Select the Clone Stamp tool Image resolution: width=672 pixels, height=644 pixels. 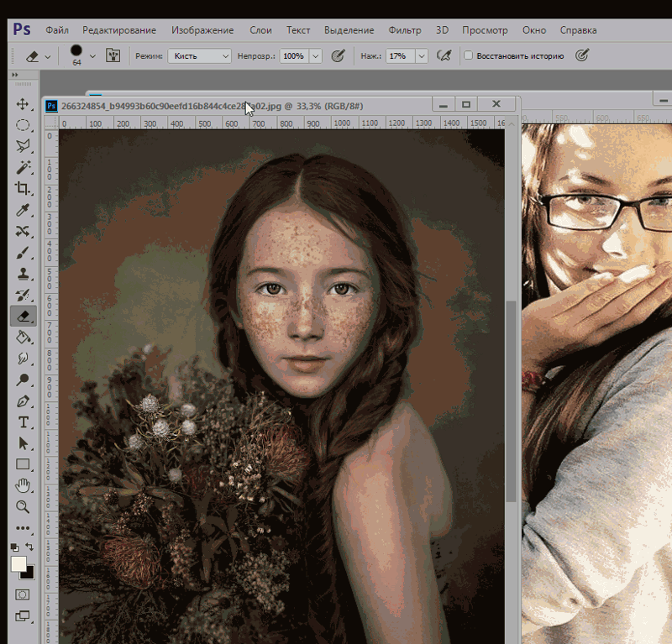tap(23, 274)
